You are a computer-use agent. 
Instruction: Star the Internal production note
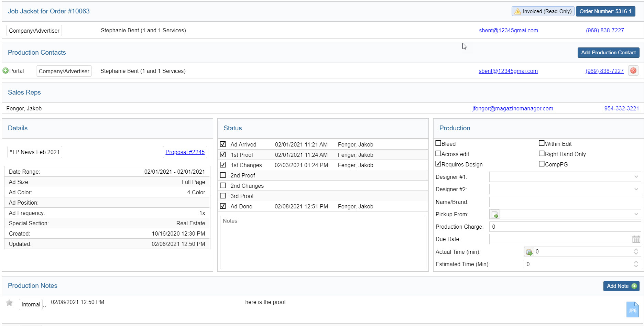tap(10, 303)
